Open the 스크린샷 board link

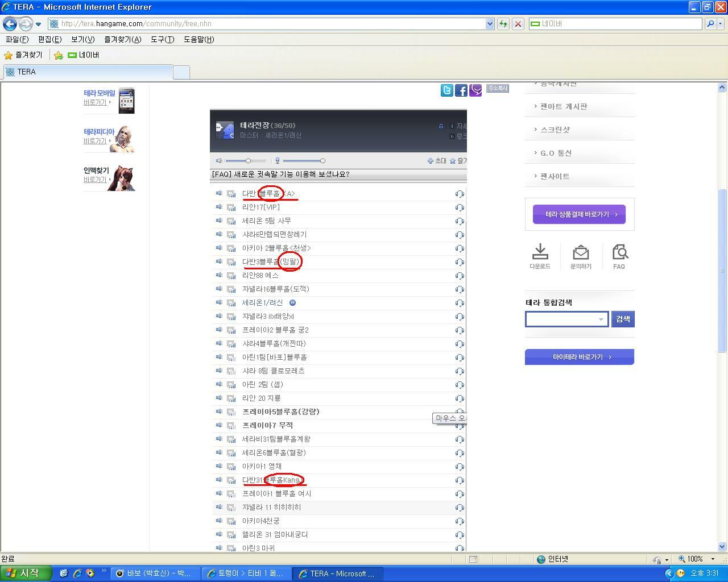(555, 130)
